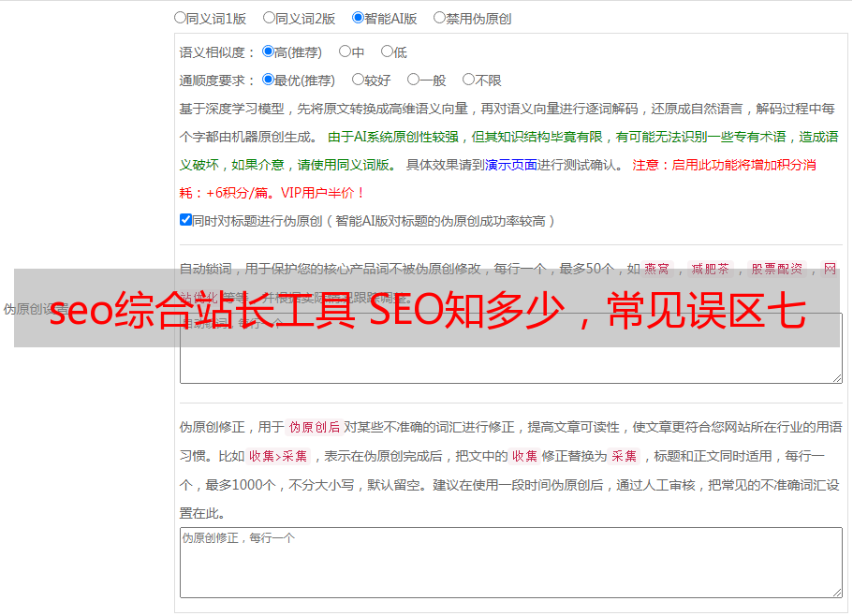The width and height of the screenshot is (853, 616).
Task: Click green text 请使用同义词版
Action: 344,165
